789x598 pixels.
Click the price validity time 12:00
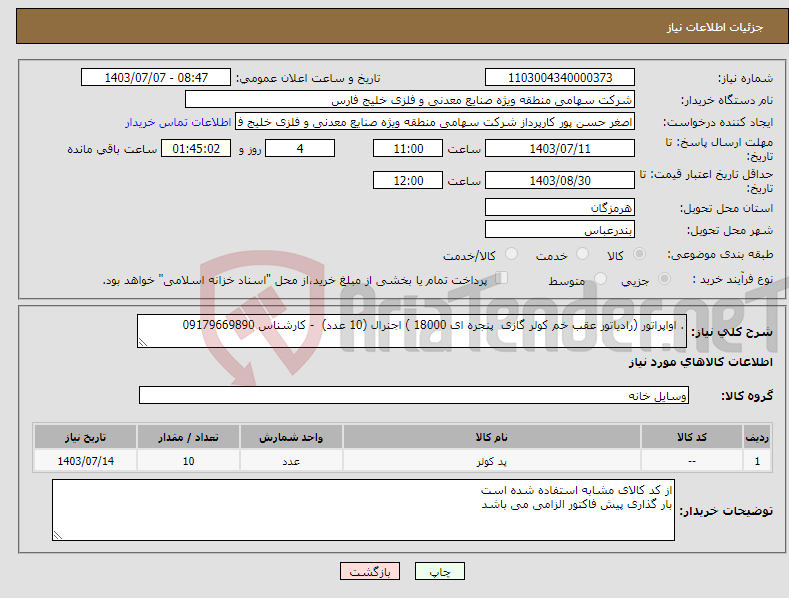[408, 180]
